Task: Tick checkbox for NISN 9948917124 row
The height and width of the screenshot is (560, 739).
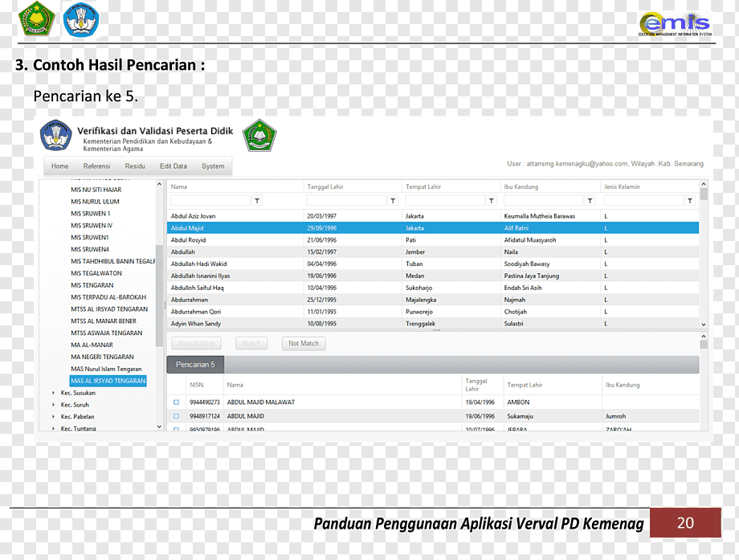Action: (x=176, y=416)
